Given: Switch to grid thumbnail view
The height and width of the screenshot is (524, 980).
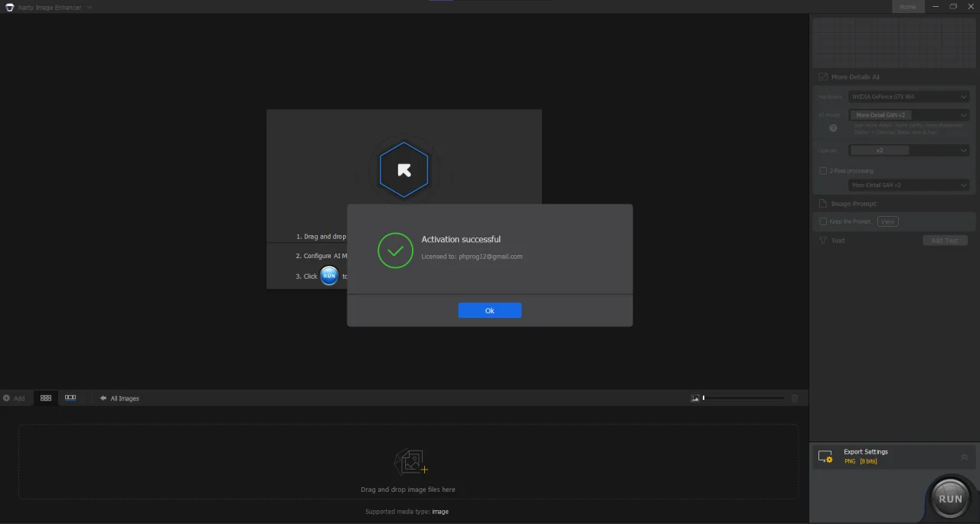Looking at the screenshot, I should click(46, 398).
